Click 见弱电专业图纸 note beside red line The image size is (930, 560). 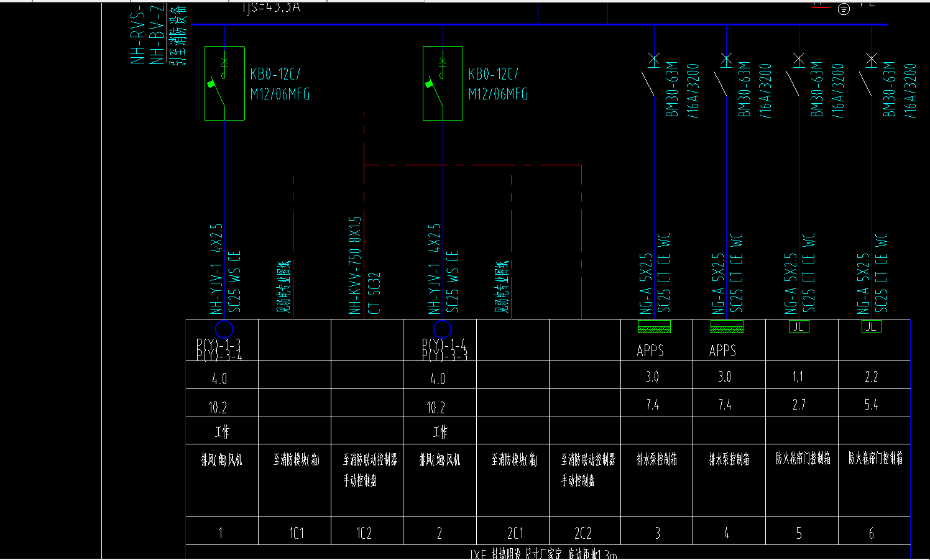point(501,287)
